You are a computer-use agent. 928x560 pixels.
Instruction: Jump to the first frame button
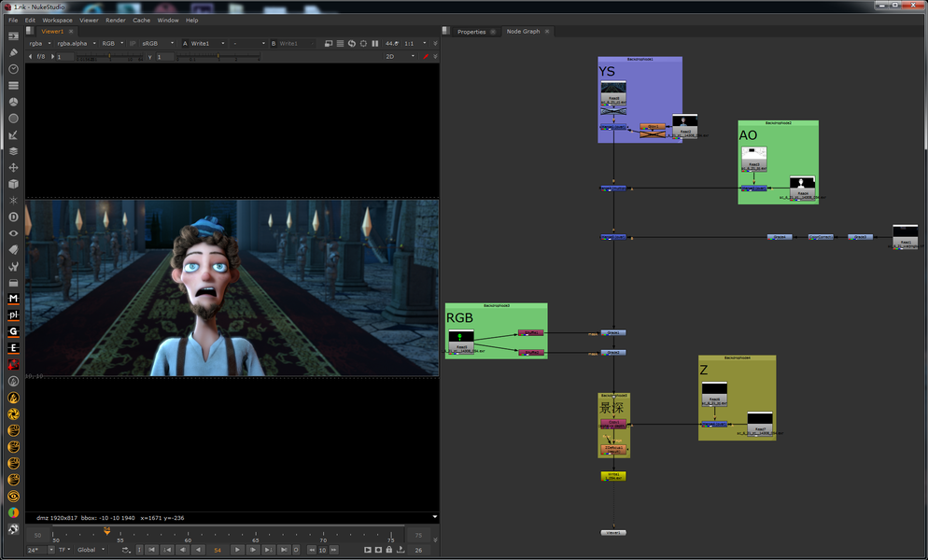[152, 550]
